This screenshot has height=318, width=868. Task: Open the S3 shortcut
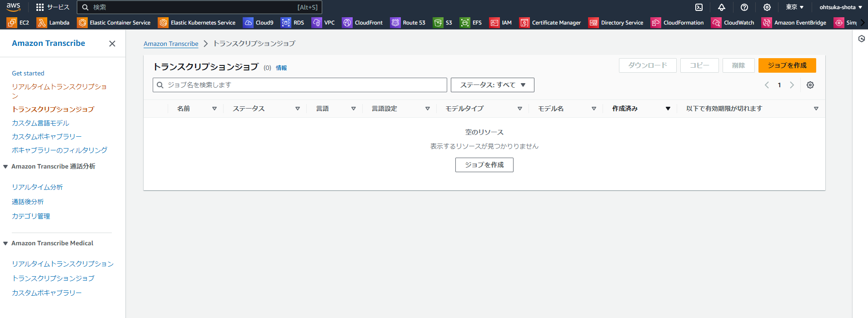pyautogui.click(x=443, y=22)
